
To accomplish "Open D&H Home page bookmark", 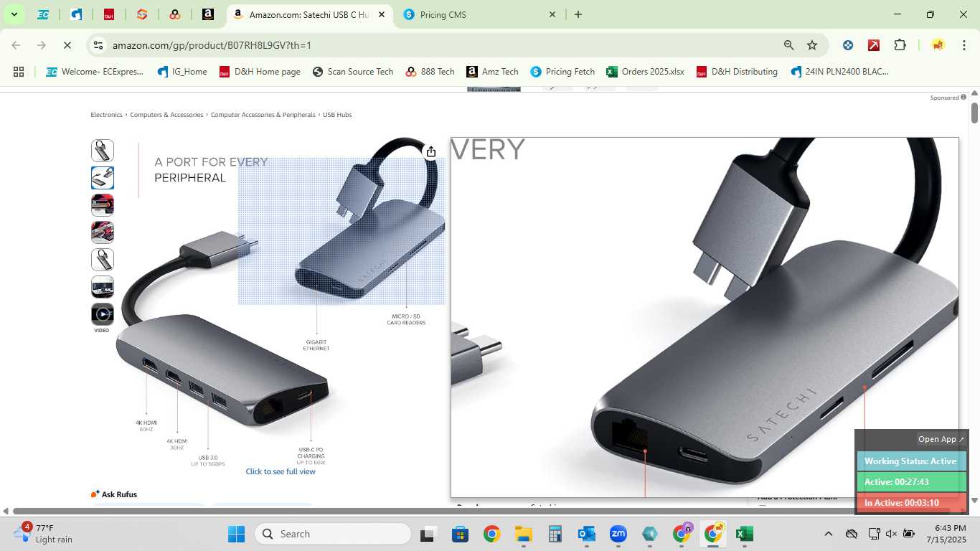I will 260,72.
